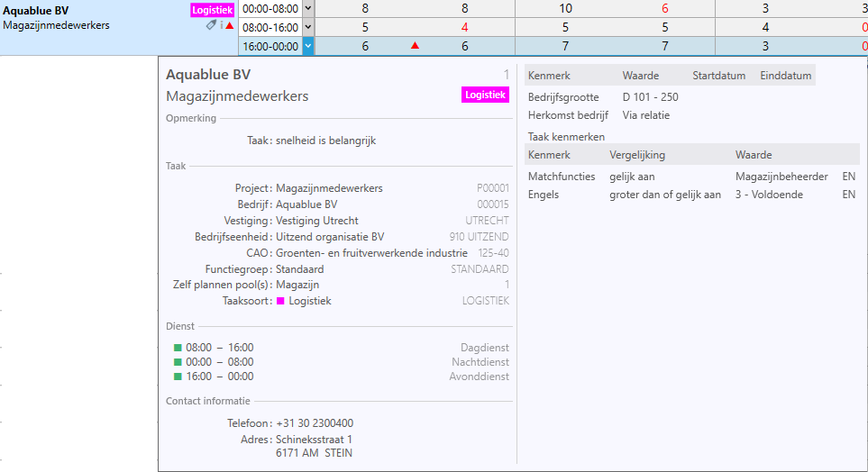Open the highlighted 16:00-00:00 shift dropdown
The image size is (868, 472).
[307, 45]
